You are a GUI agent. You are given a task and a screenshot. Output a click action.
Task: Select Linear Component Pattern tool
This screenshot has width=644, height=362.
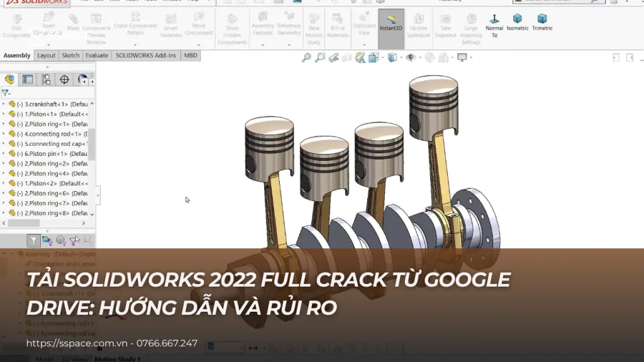[x=135, y=23]
